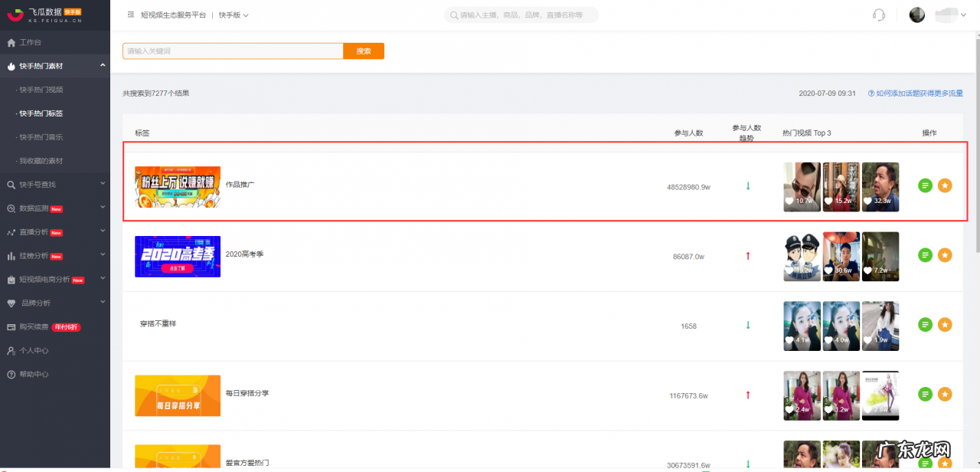Click green details icon for 穿搭不重样 row
This screenshot has height=472, width=980.
pyautogui.click(x=926, y=325)
